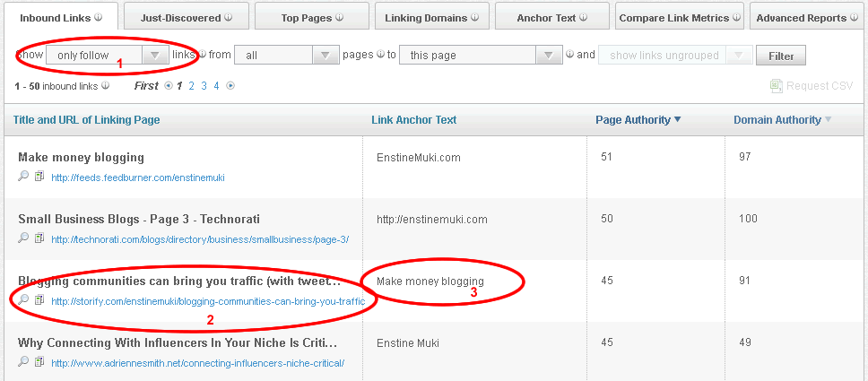This screenshot has height=381, width=868.
Task: Click the page icon for the technorati.com row
Action: coord(39,238)
